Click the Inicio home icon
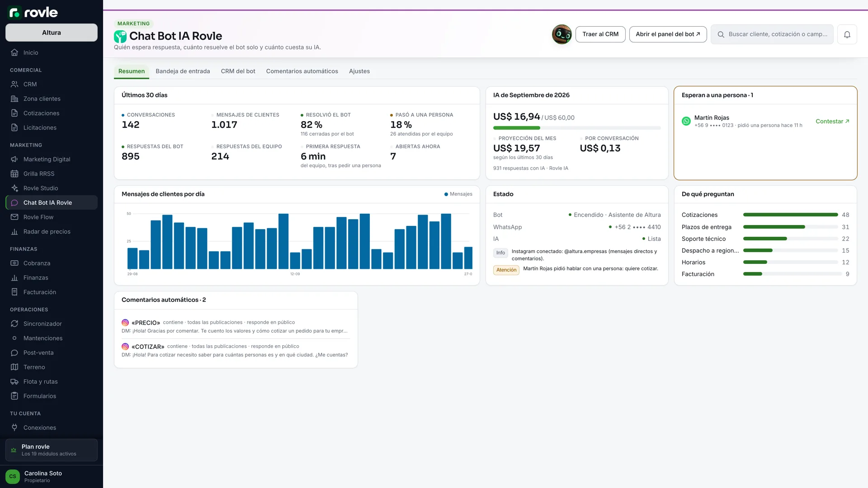This screenshot has width=868, height=488. (x=14, y=52)
